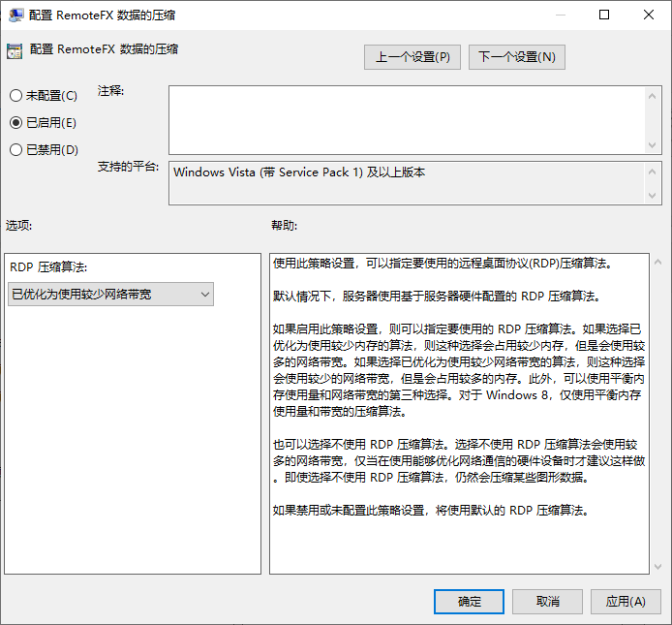Maximize the policy settings window
672x625 pixels.
(604, 16)
